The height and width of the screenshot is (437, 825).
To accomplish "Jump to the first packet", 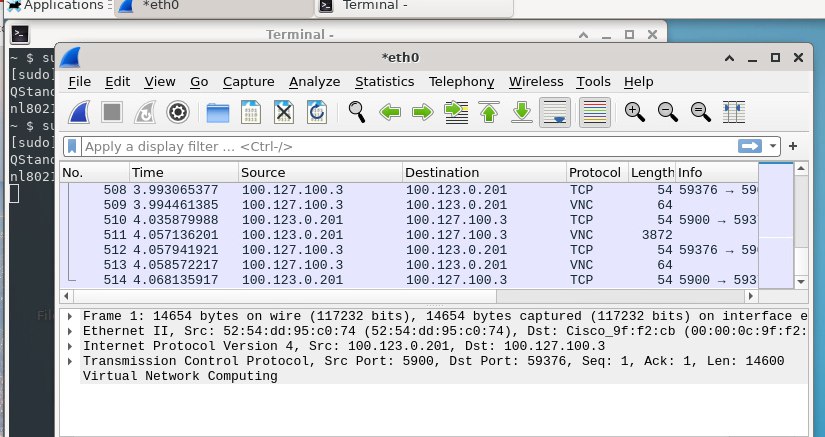I will click(489, 112).
